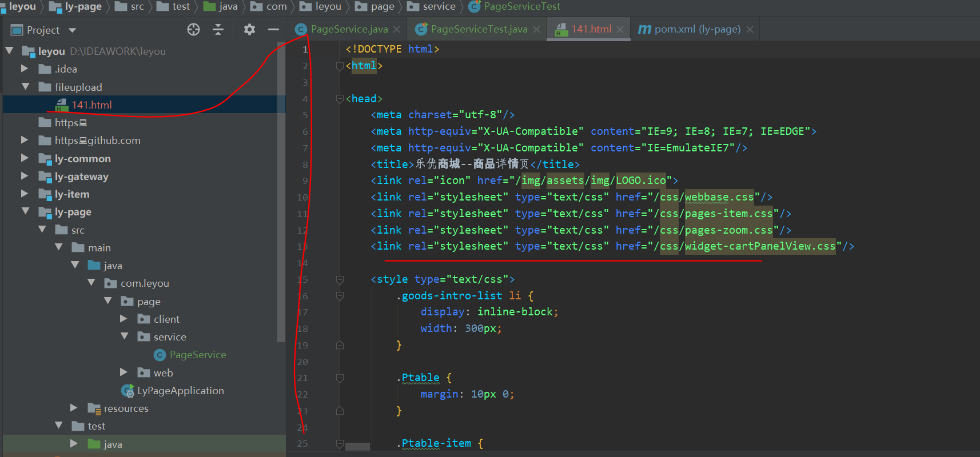The image size is (980, 457).
Task: Fold the .Ptable-item rule at line 25
Action: coord(340,443)
